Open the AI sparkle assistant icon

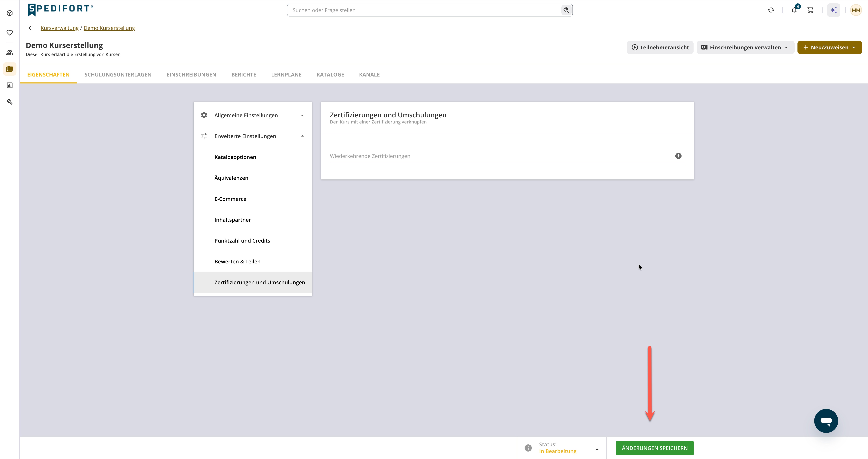(x=834, y=10)
